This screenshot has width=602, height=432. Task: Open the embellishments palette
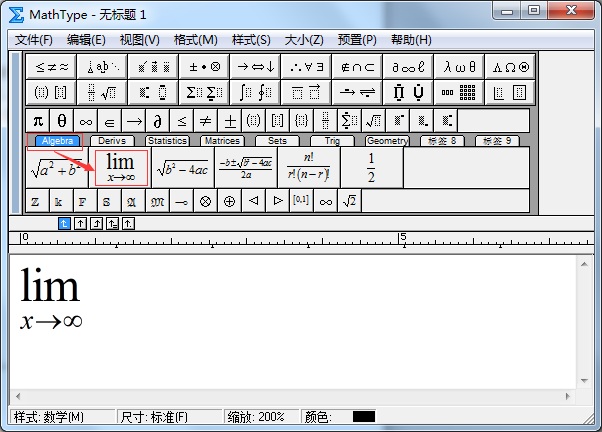point(154,67)
